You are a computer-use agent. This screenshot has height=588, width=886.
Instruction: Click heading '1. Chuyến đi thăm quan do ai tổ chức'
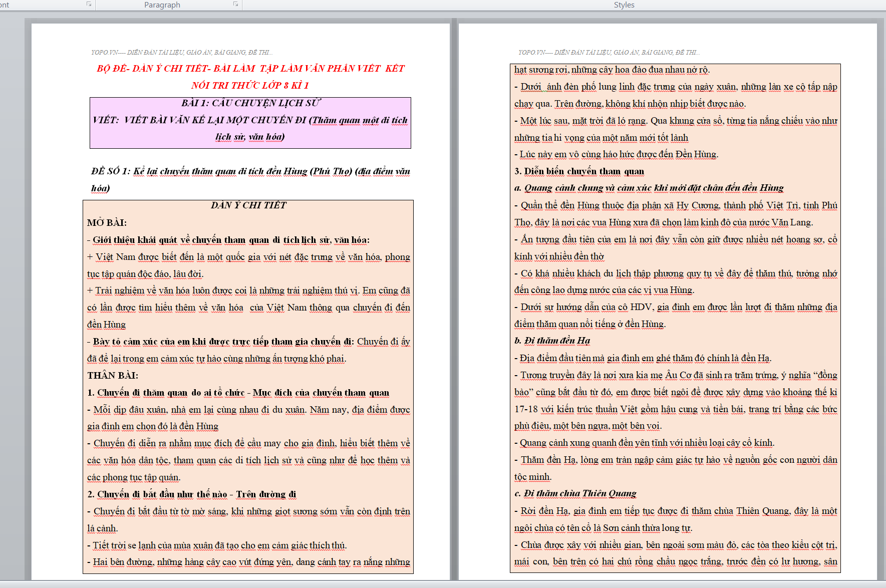coord(238,393)
